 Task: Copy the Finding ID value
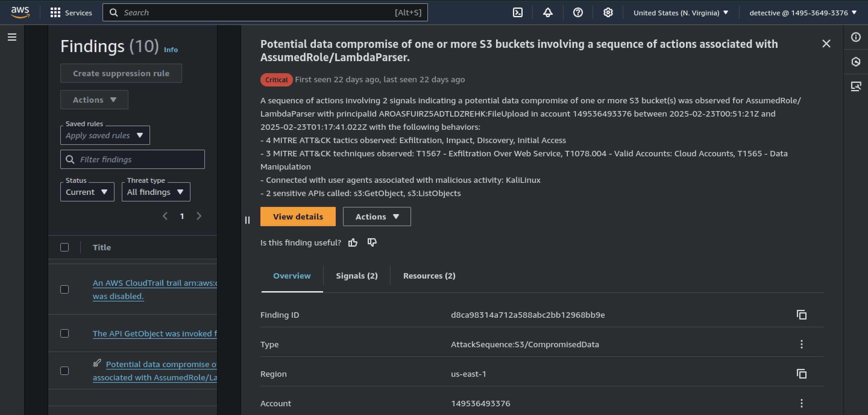pos(802,315)
